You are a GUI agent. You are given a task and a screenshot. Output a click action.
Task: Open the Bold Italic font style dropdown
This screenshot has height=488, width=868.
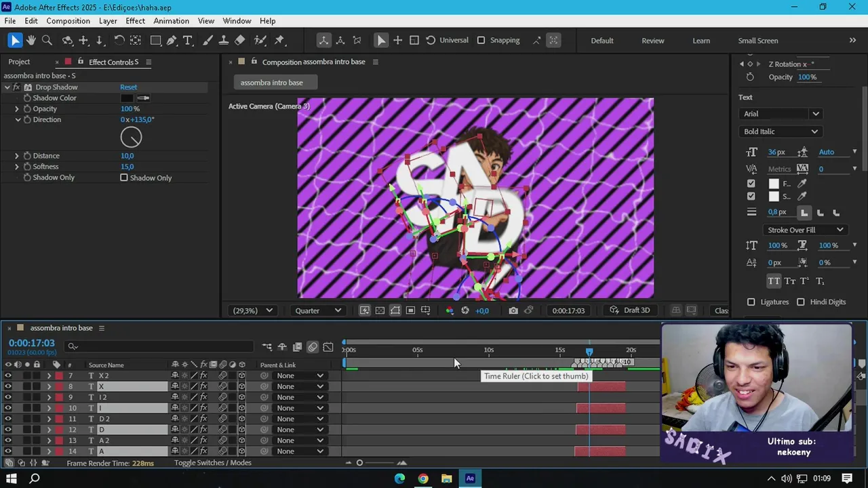pyautogui.click(x=780, y=131)
